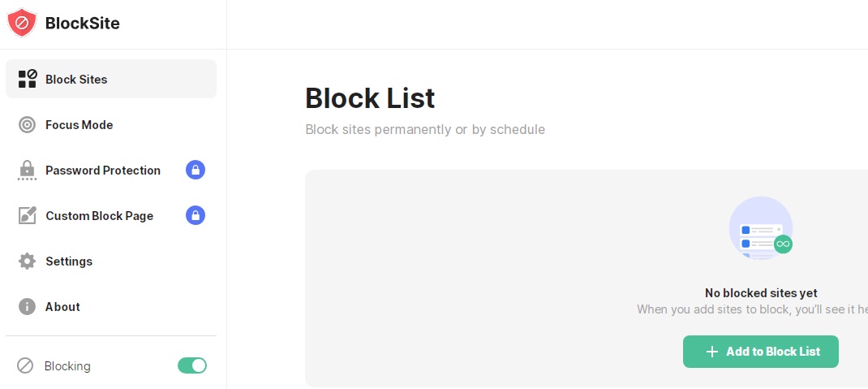Click the About info icon

click(27, 306)
